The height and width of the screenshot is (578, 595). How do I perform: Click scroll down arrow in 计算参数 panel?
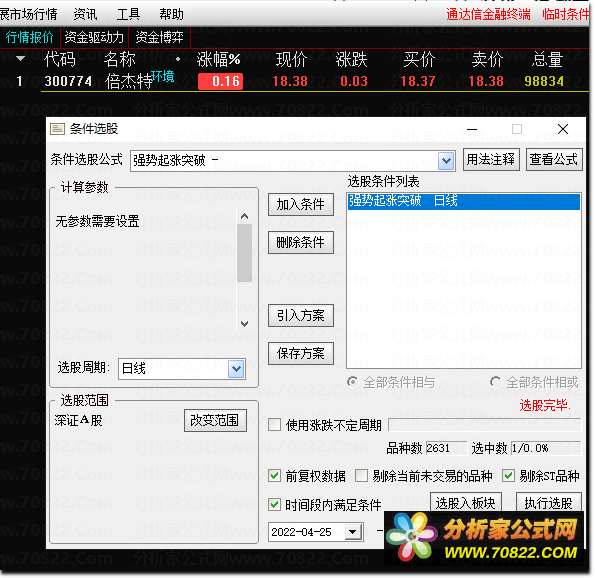point(244,324)
